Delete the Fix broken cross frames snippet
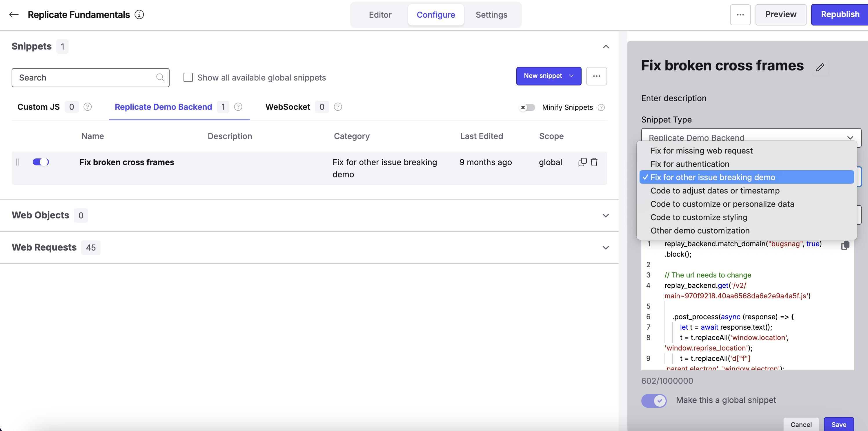868x431 pixels. (x=594, y=162)
